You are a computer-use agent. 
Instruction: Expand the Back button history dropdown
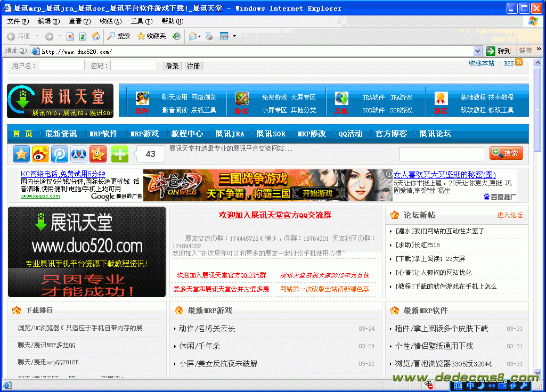[x=37, y=36]
